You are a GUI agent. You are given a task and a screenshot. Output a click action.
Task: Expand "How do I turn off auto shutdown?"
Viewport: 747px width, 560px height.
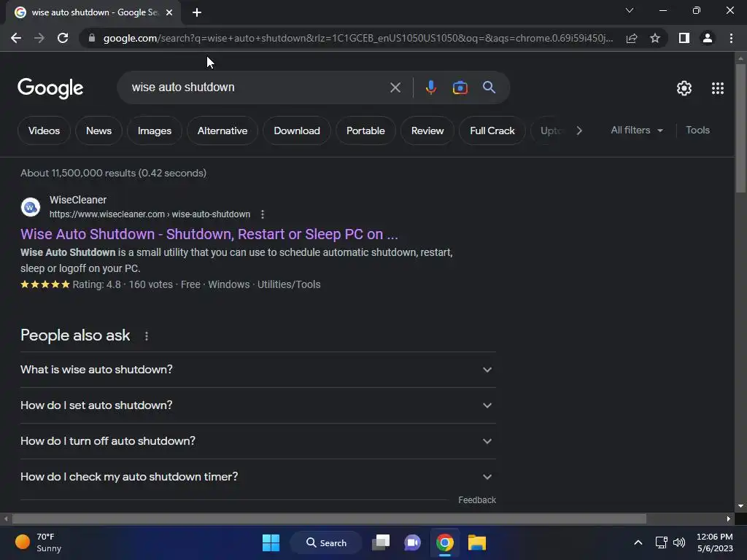point(258,441)
